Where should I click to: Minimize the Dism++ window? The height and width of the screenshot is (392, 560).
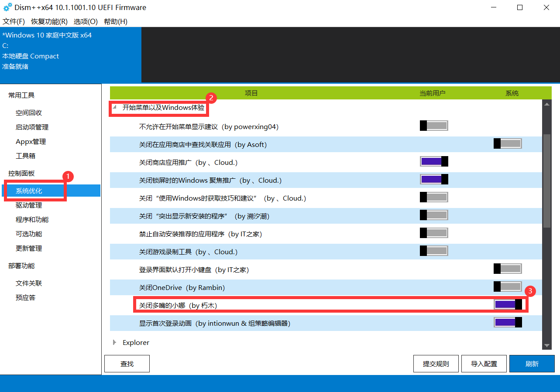493,7
